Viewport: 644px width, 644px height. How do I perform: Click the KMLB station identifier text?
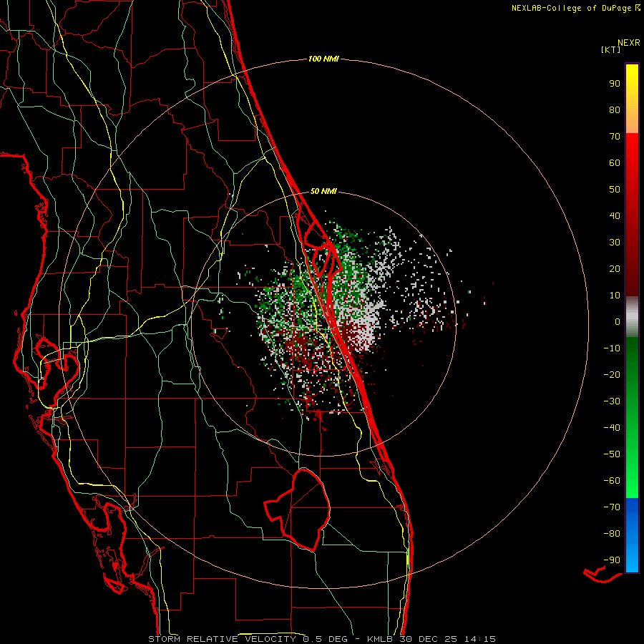click(x=380, y=639)
